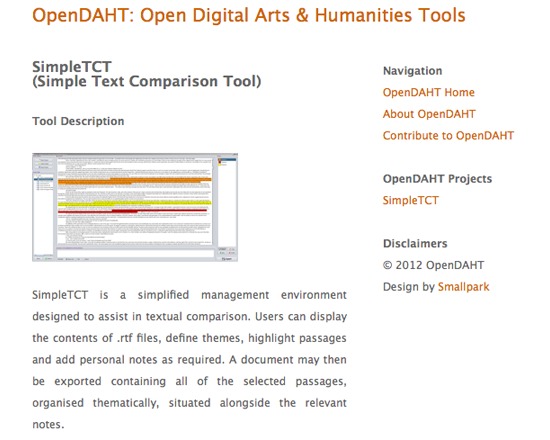Go to About OpenDAHT page

point(429,114)
